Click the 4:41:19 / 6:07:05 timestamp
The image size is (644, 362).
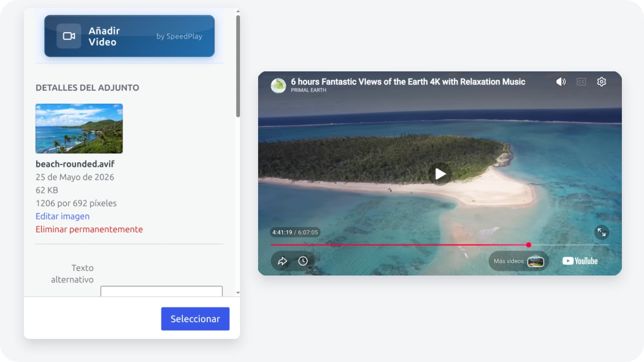295,232
